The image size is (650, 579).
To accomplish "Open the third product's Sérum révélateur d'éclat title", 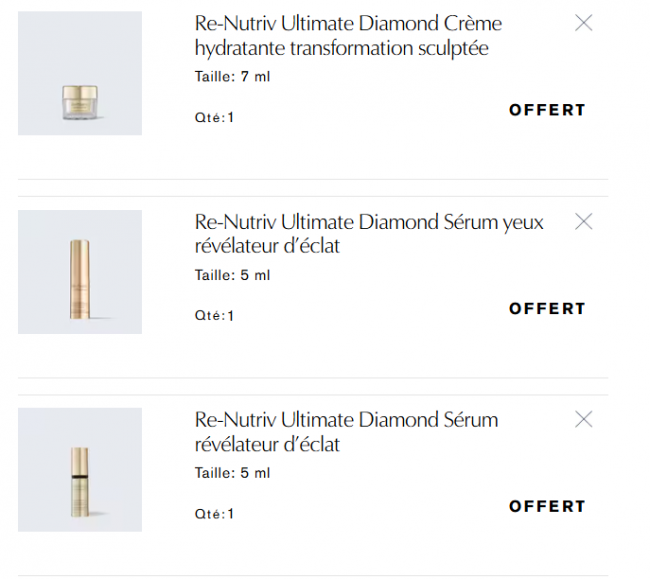I will click(346, 420).
